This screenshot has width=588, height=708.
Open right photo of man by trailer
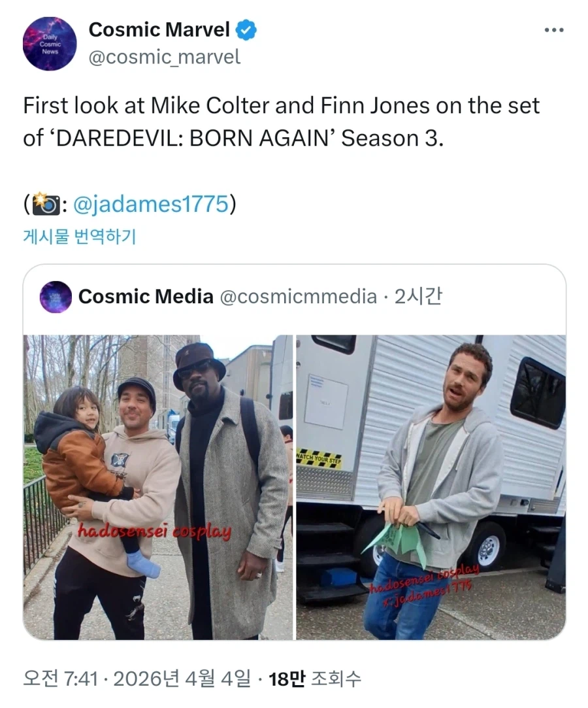click(x=431, y=487)
